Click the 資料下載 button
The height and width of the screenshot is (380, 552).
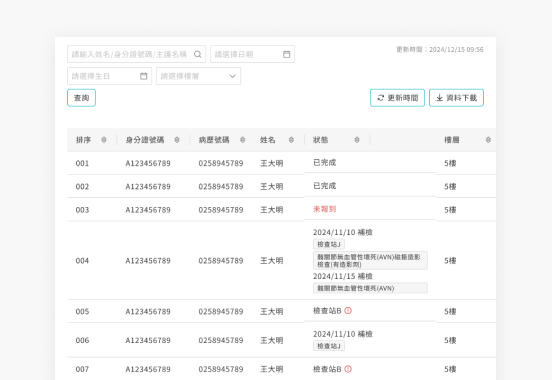tap(456, 98)
